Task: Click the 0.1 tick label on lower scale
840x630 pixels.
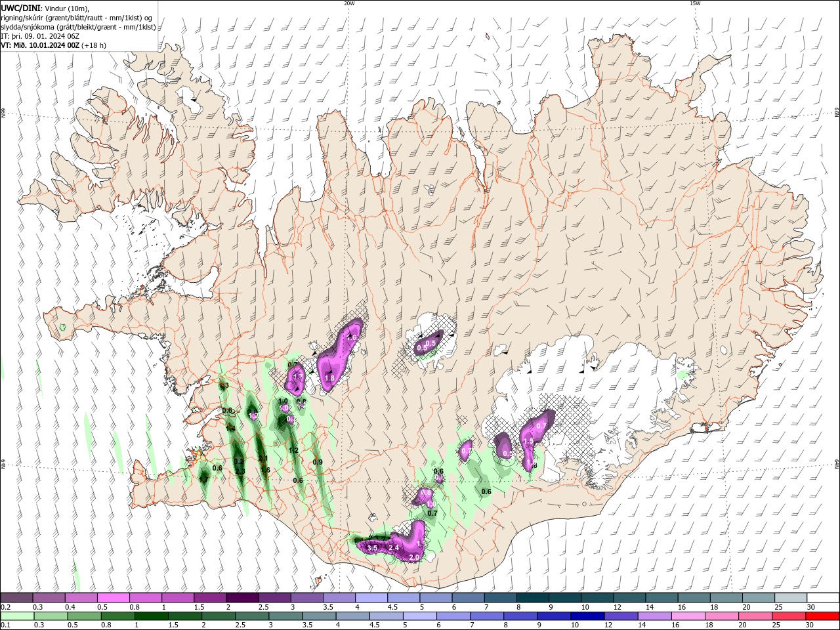Action: coord(5,625)
